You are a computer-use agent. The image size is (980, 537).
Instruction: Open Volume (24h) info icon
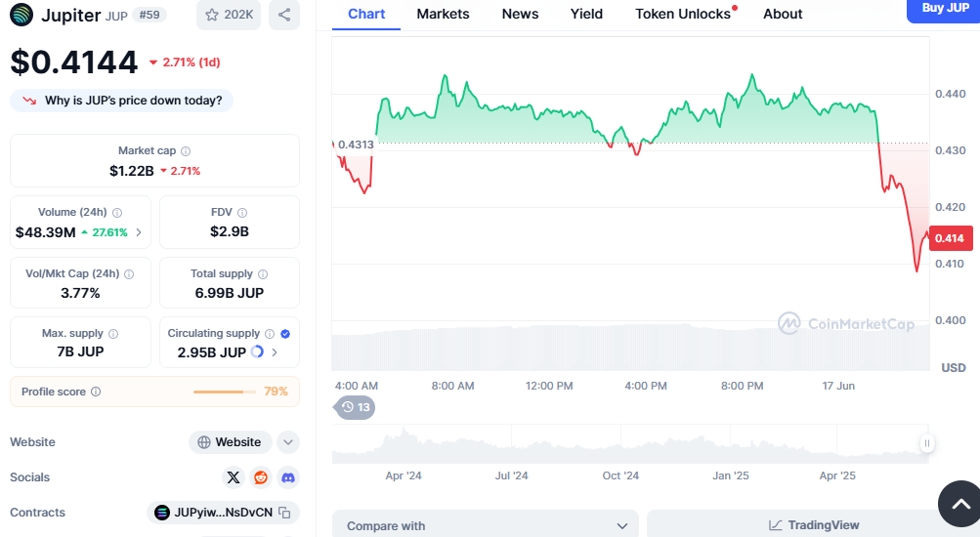117,213
